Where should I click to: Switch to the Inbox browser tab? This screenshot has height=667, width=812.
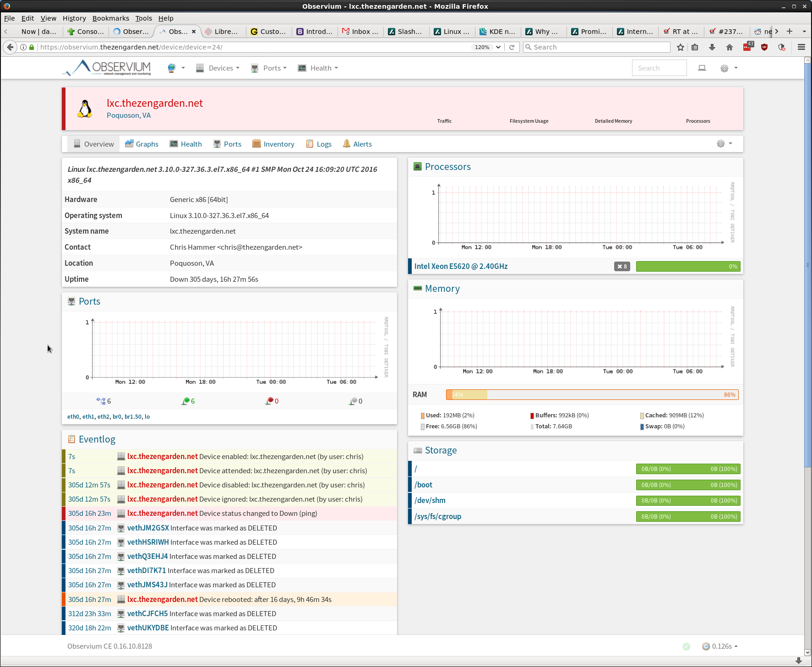pyautogui.click(x=360, y=31)
